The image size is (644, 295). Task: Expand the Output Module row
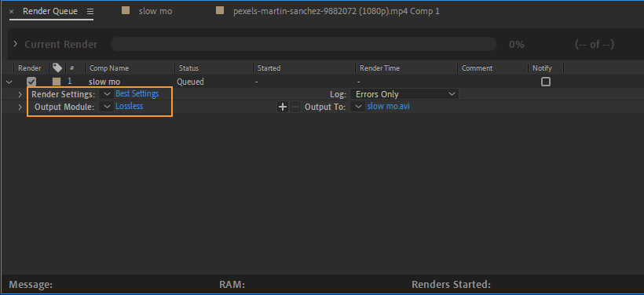tap(20, 107)
